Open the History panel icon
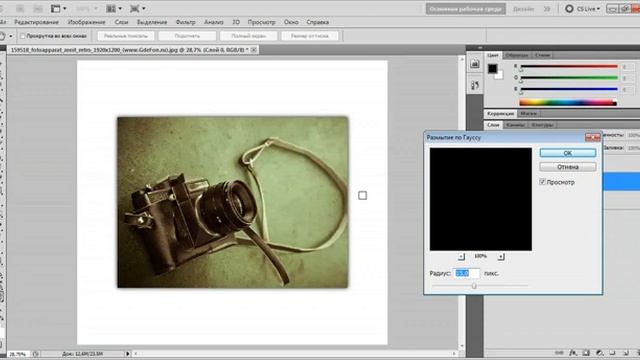The image size is (640, 360). tap(475, 85)
